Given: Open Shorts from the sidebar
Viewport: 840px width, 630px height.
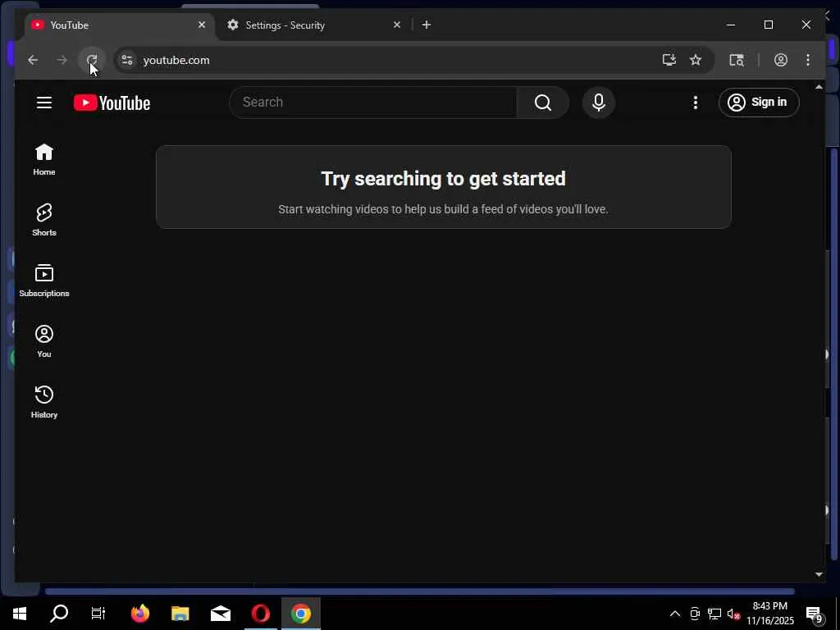Looking at the screenshot, I should click(x=44, y=220).
